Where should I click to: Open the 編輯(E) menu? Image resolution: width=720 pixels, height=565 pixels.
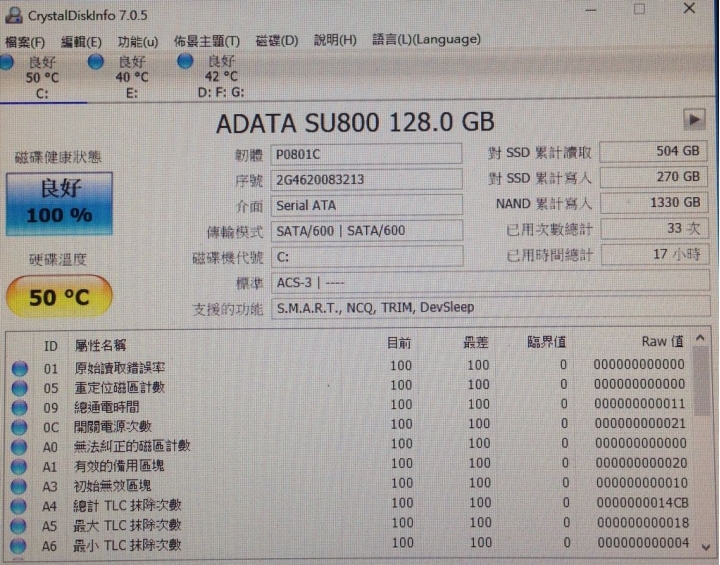point(81,42)
